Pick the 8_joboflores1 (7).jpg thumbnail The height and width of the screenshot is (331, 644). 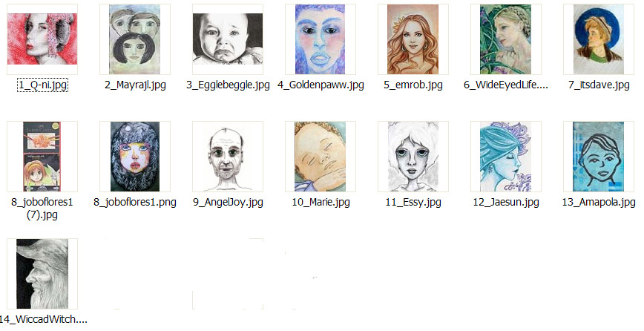42,157
